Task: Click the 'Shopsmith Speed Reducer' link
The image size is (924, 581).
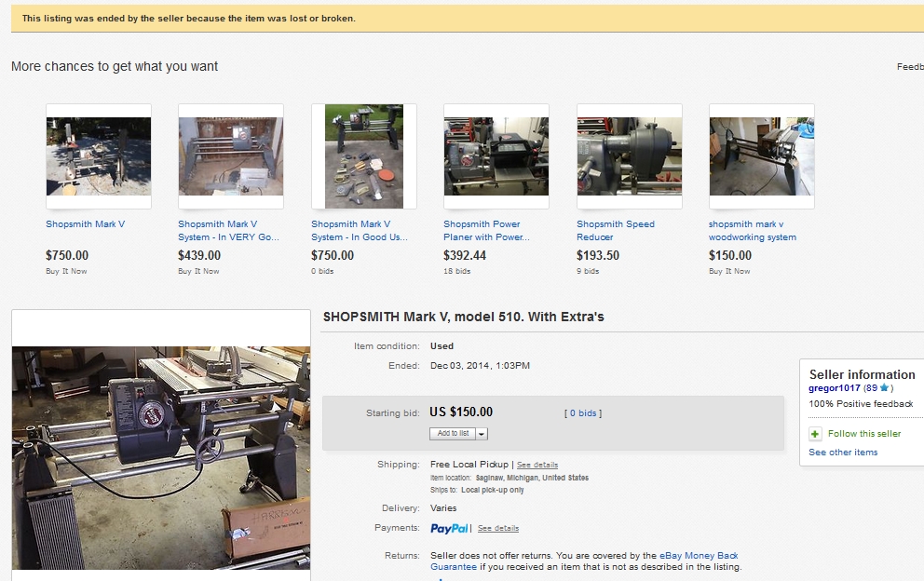Action: pyautogui.click(x=615, y=230)
